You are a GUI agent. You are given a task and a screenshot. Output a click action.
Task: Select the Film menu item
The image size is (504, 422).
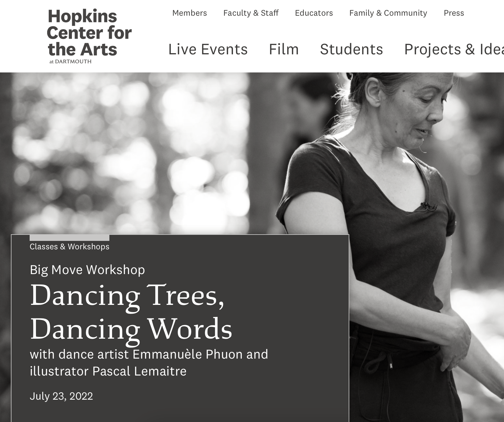click(284, 49)
